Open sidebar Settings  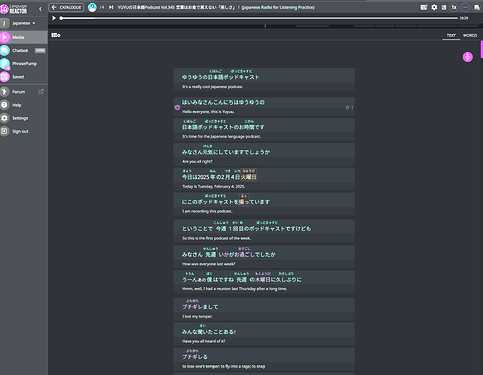pyautogui.click(x=23, y=118)
